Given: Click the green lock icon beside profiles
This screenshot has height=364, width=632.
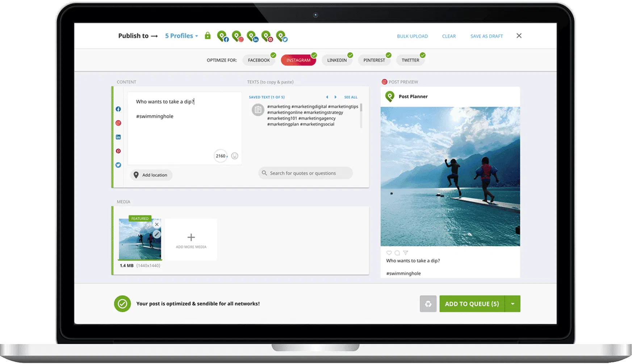Looking at the screenshot, I should coord(208,35).
